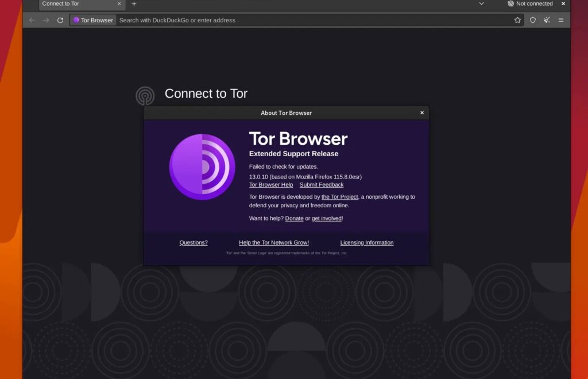Open the shield security level panel
Viewport: 588px width, 379px height.
(x=532, y=20)
